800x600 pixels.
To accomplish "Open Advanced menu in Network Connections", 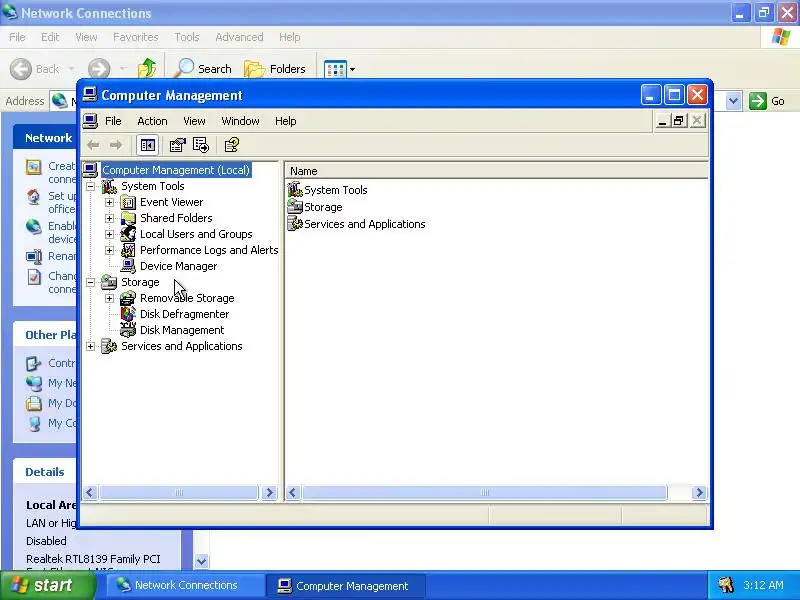I will (x=239, y=37).
